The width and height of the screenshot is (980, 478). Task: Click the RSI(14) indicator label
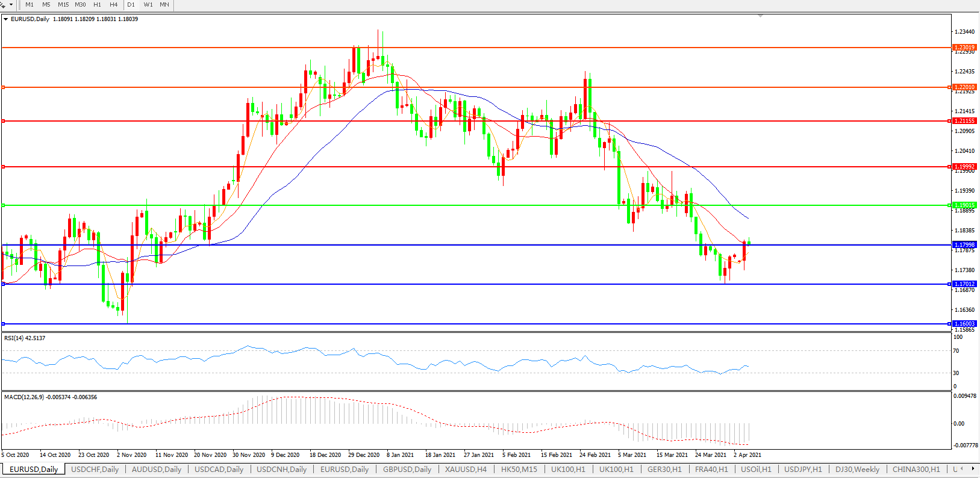coord(25,338)
